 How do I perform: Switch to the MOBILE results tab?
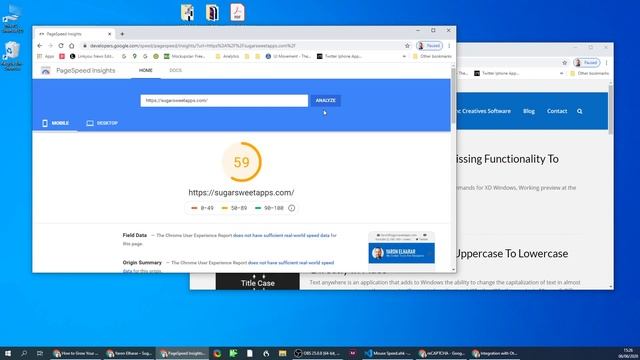[55, 123]
